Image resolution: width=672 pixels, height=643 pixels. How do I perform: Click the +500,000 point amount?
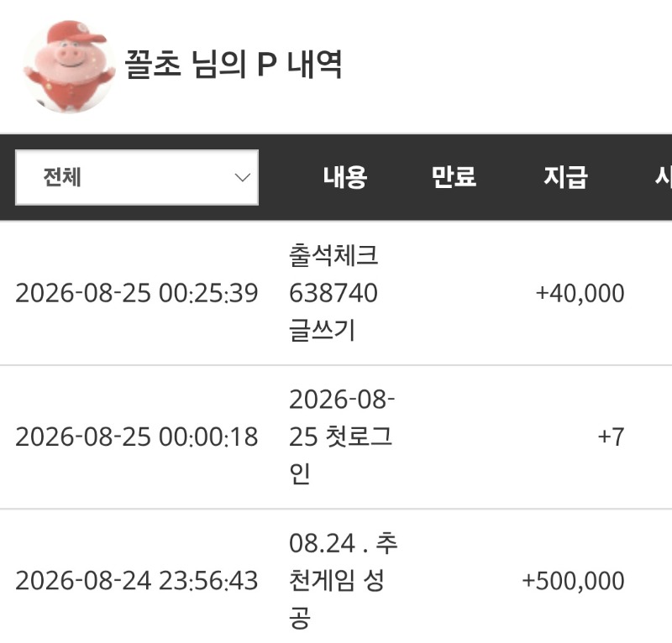pos(573,581)
